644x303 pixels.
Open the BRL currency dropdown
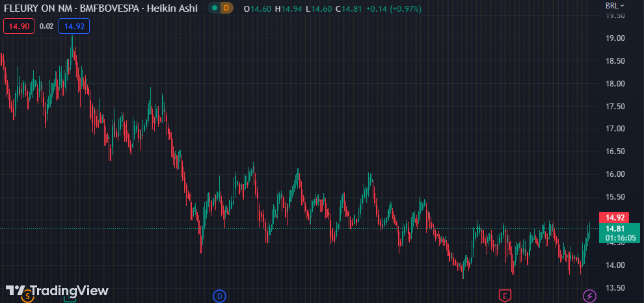pyautogui.click(x=615, y=5)
